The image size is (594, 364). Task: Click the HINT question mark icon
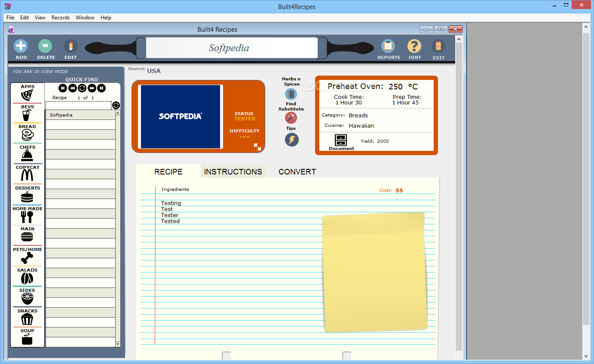point(414,46)
